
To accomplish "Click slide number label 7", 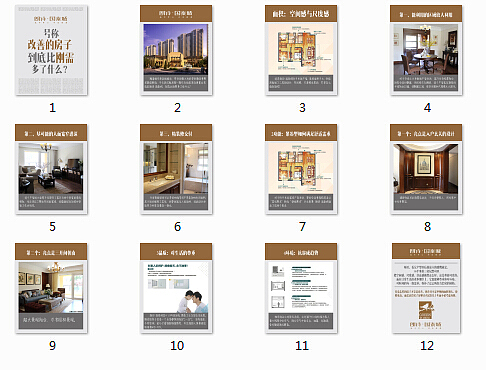I will [x=302, y=227].
